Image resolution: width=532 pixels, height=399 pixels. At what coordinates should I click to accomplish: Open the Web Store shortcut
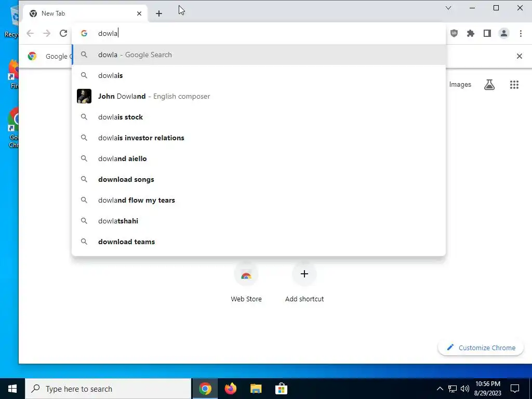point(246,283)
